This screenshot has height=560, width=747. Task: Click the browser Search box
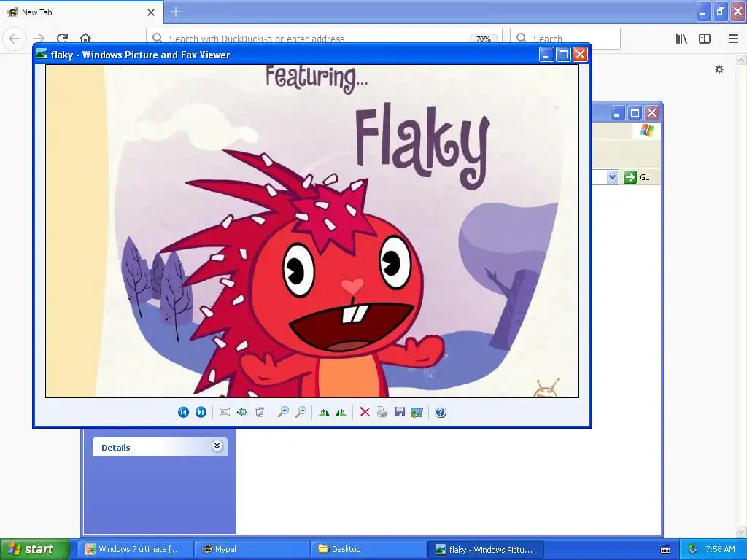(565, 39)
